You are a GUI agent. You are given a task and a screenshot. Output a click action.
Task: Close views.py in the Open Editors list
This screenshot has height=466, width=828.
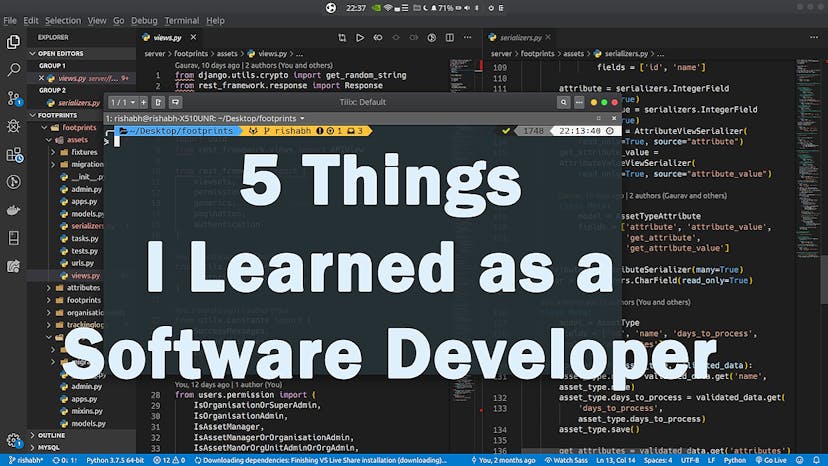point(41,78)
